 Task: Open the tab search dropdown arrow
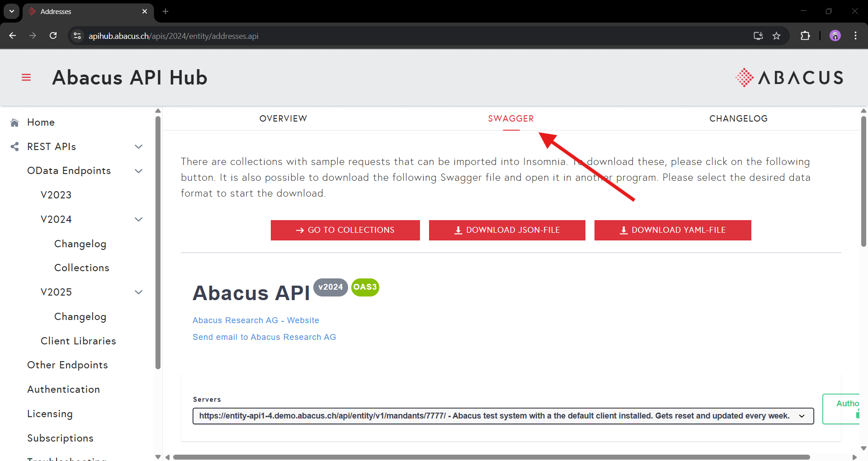pyautogui.click(x=12, y=11)
